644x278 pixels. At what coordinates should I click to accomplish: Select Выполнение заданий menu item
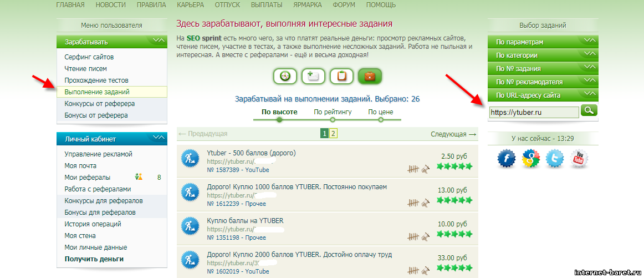click(x=112, y=92)
